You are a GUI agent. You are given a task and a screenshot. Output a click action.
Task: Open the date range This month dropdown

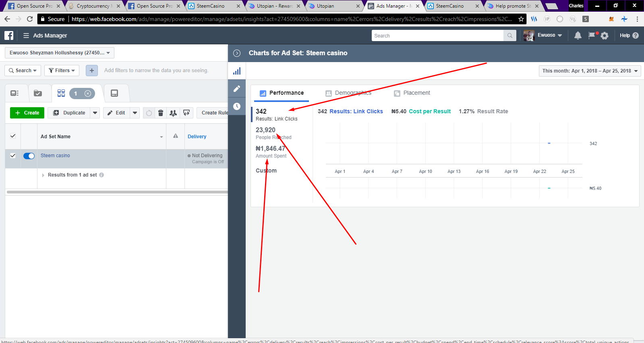(590, 71)
